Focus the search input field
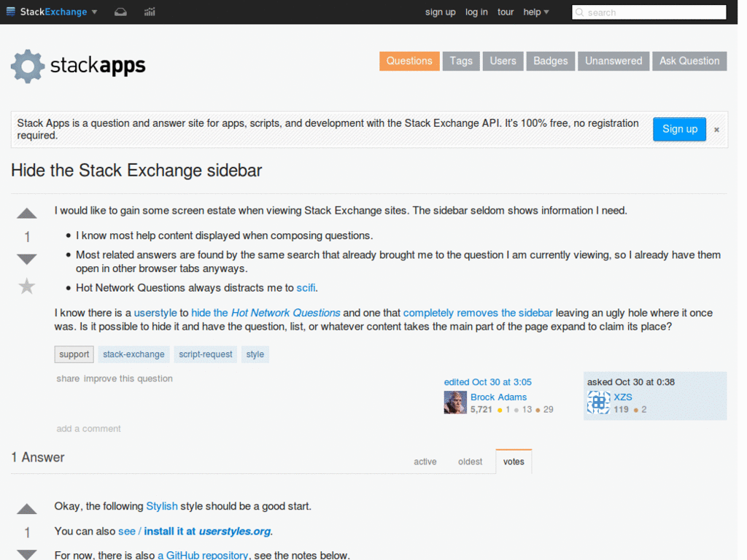 [649, 12]
